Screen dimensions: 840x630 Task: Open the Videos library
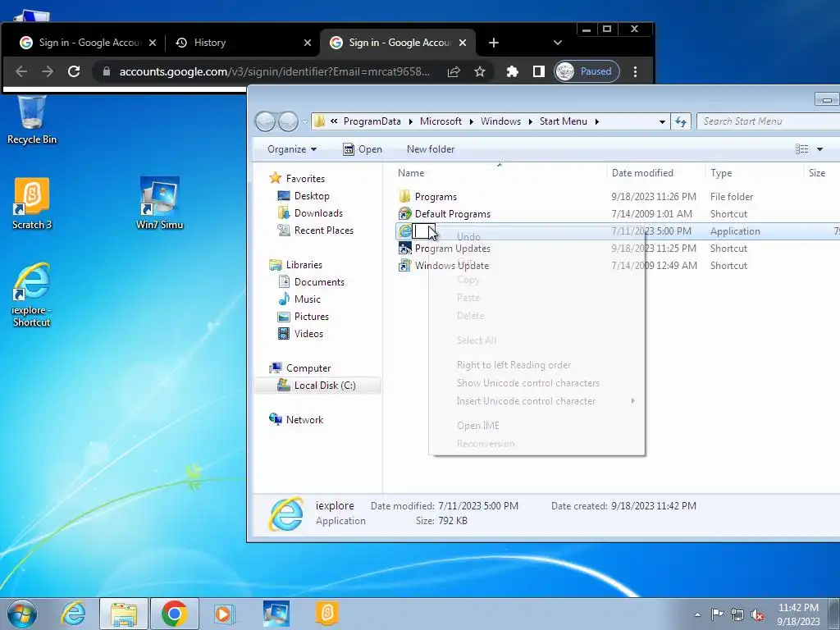point(301,333)
